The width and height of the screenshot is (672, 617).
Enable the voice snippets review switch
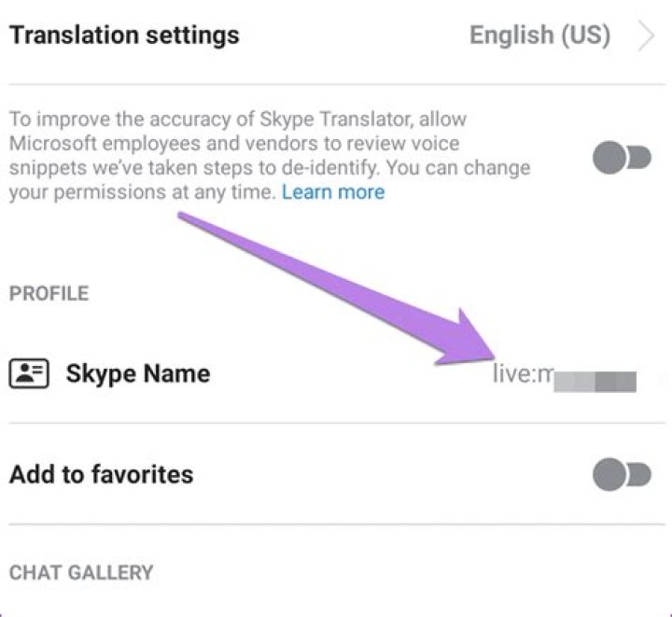(x=622, y=159)
